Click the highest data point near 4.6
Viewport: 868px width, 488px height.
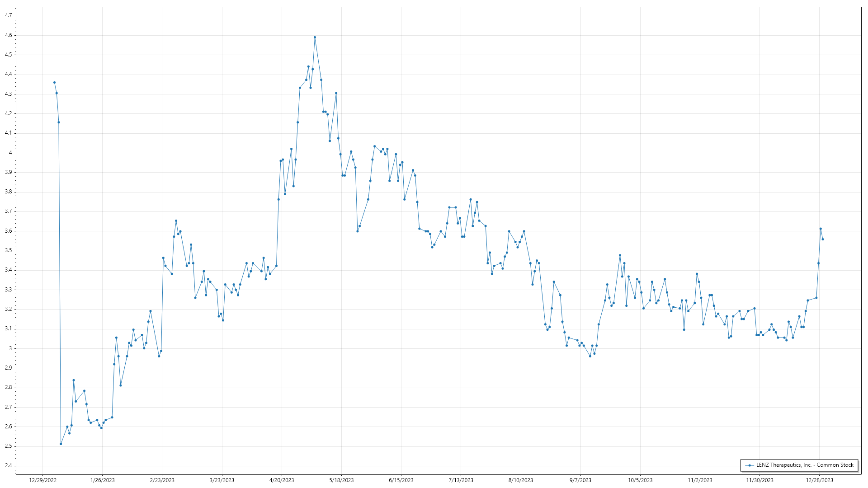pos(315,38)
